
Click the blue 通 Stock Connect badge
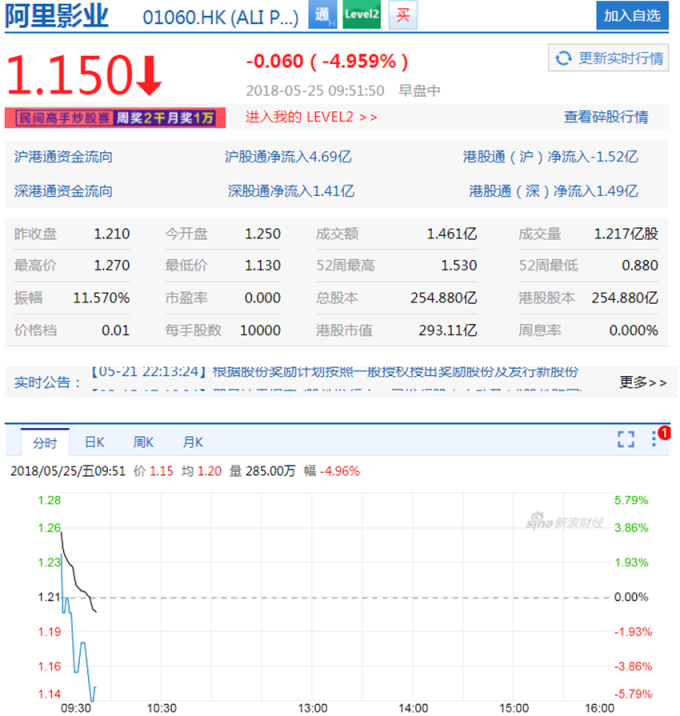322,15
